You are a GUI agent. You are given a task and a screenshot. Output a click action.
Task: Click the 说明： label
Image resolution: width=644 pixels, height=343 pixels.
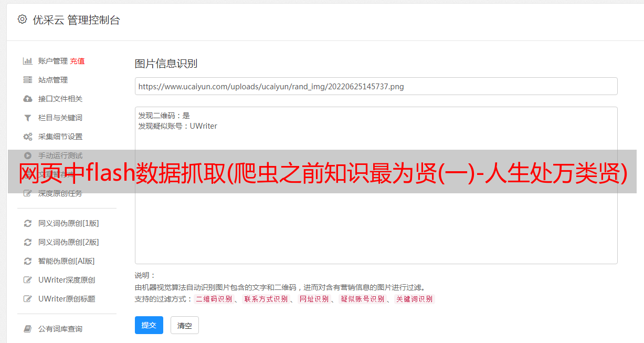tap(145, 275)
